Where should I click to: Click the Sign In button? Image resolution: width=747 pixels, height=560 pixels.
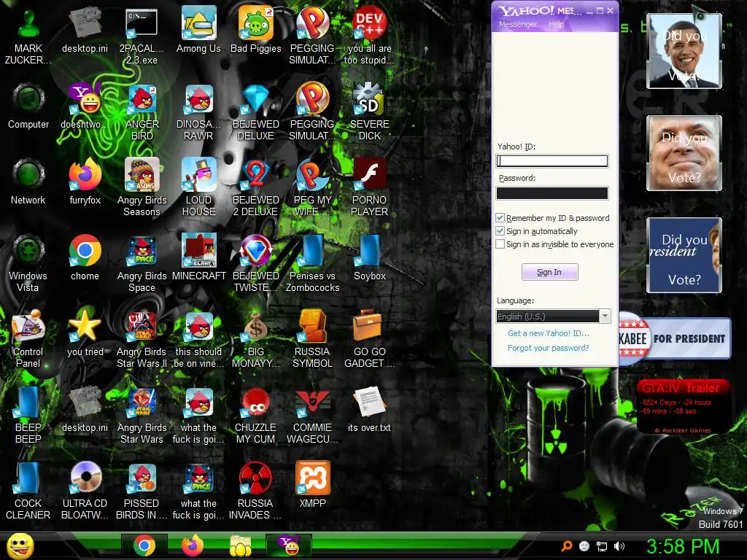550,272
